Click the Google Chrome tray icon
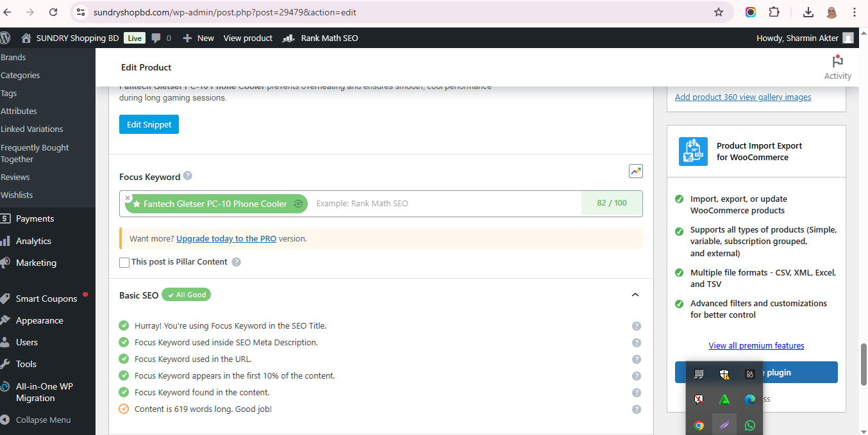This screenshot has width=868, height=435. click(699, 425)
